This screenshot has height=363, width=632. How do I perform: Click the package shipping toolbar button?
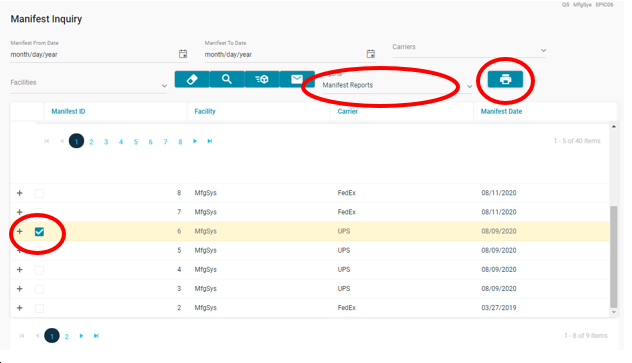tap(262, 79)
